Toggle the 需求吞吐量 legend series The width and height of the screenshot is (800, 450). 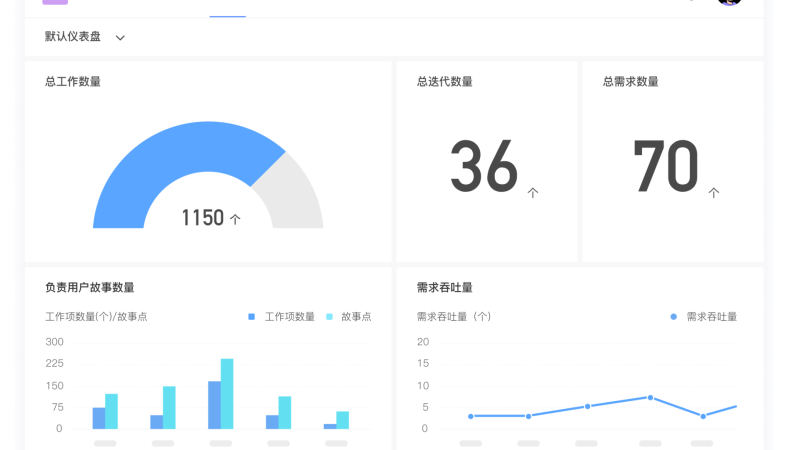(x=704, y=317)
